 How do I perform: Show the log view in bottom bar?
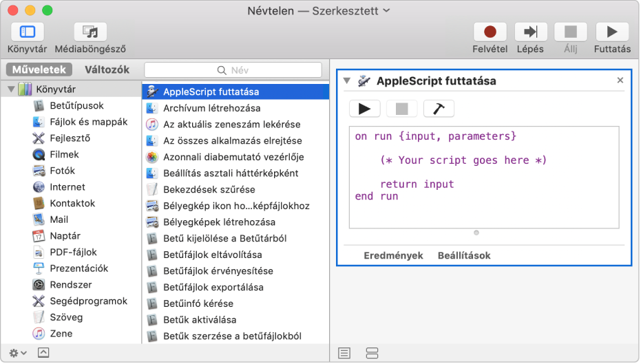[344, 352]
